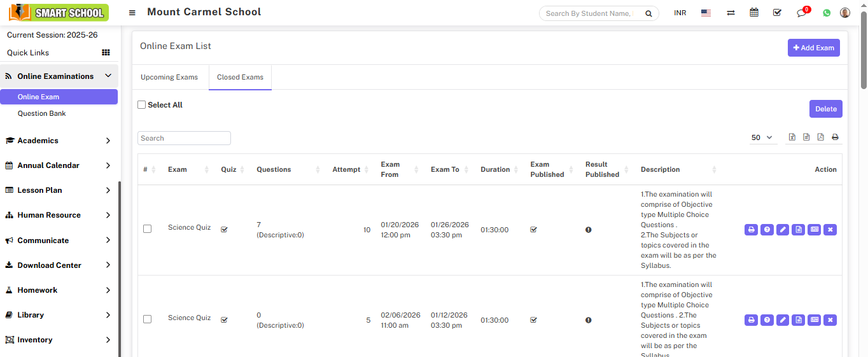Click the Add Exam button
Screen dimensions: 868x357
(x=813, y=48)
